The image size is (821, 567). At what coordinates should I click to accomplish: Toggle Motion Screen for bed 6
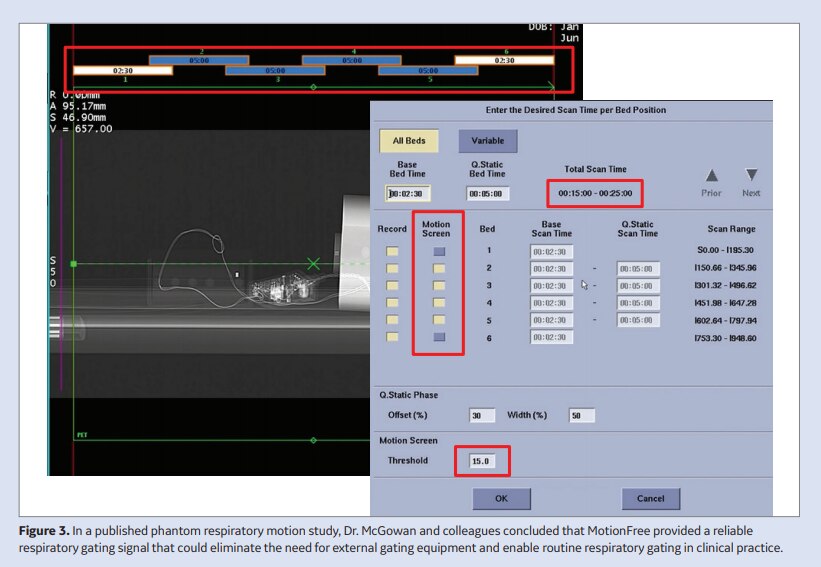click(x=438, y=338)
